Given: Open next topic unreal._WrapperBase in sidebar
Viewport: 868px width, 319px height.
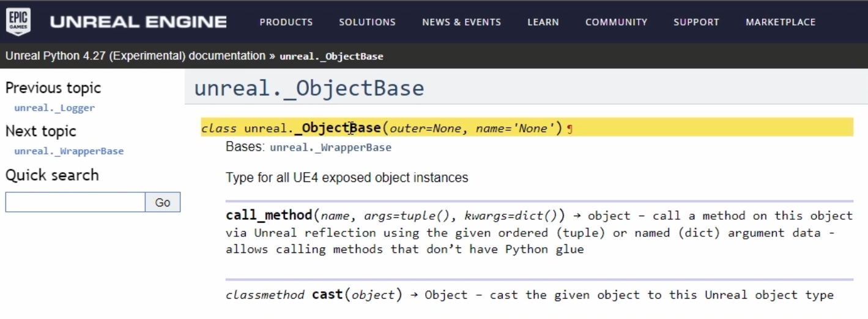Looking at the screenshot, I should (69, 151).
